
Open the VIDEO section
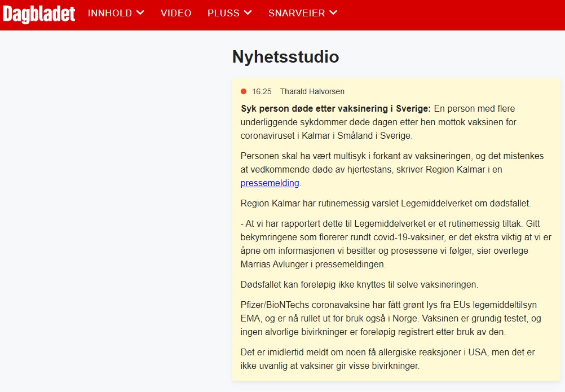click(176, 13)
